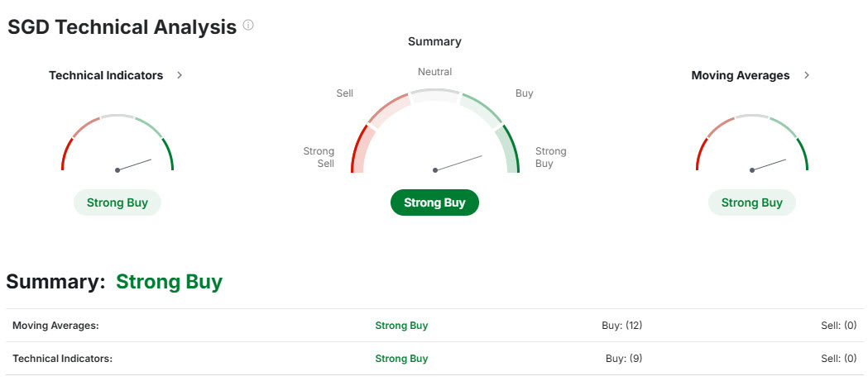Click the red Strong Sell gauge segment

(x=357, y=150)
